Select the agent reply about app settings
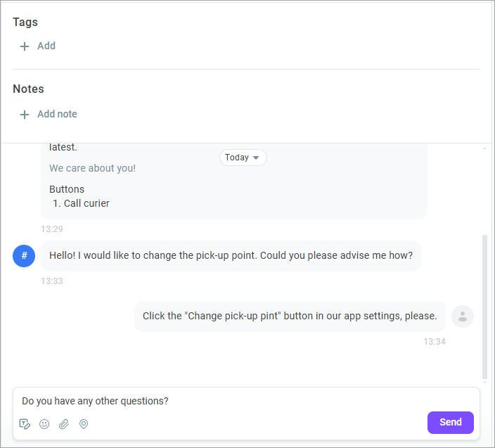495x448 pixels. pos(290,316)
